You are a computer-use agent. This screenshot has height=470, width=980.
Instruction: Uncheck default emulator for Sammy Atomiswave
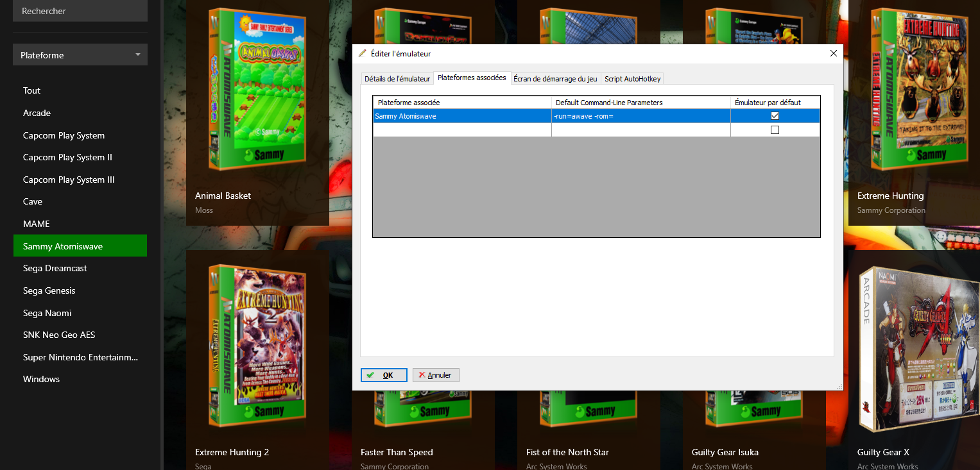pos(775,116)
